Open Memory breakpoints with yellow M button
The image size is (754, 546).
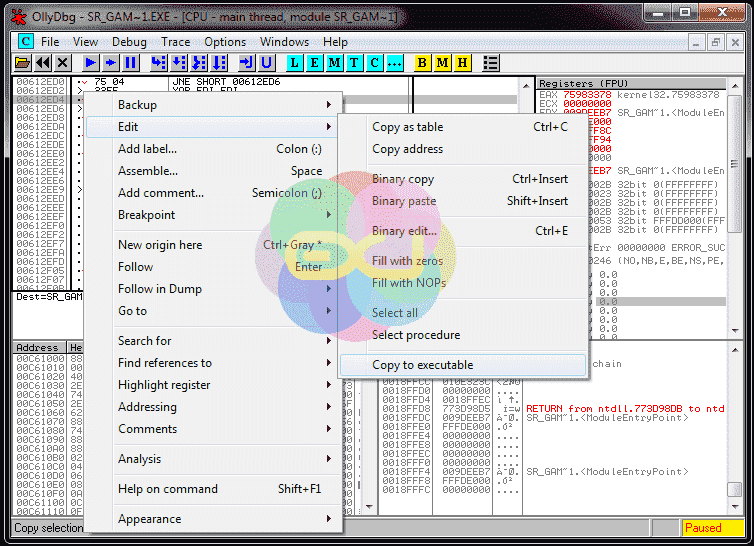442,63
